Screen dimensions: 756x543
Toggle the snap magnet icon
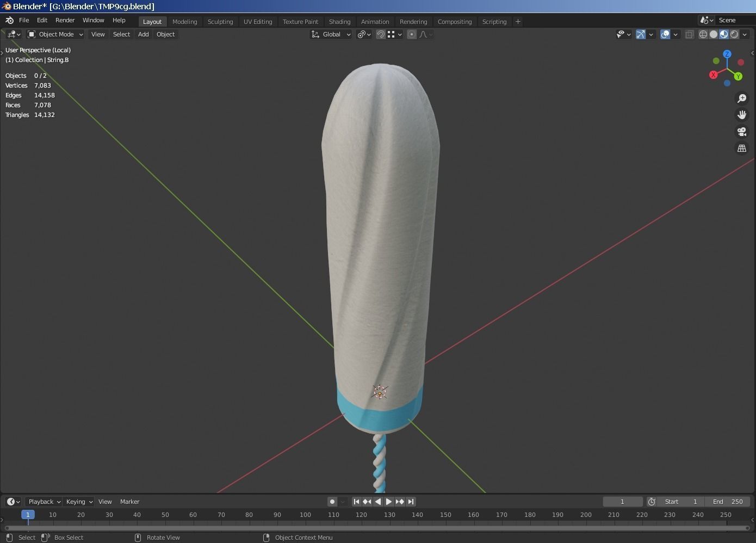coord(381,34)
